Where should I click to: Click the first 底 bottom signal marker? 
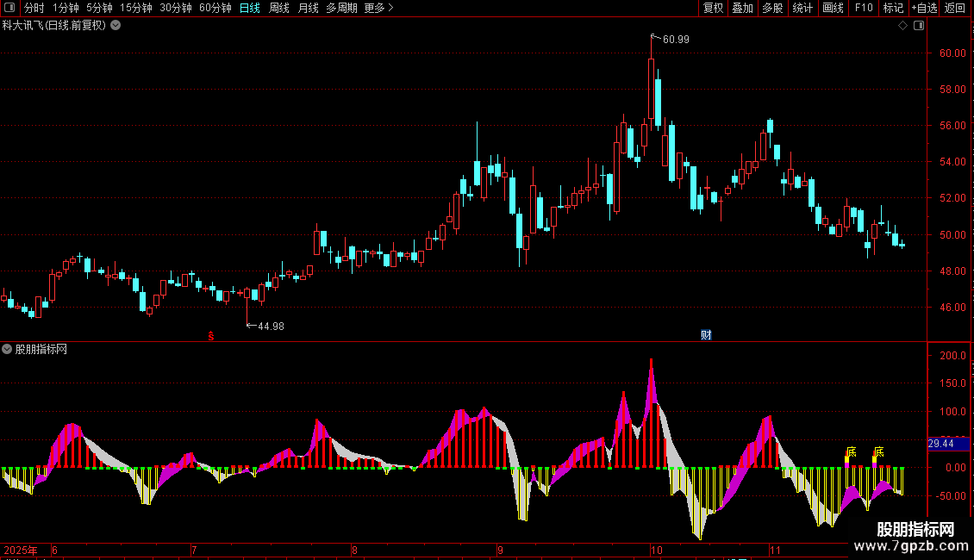pos(852,452)
